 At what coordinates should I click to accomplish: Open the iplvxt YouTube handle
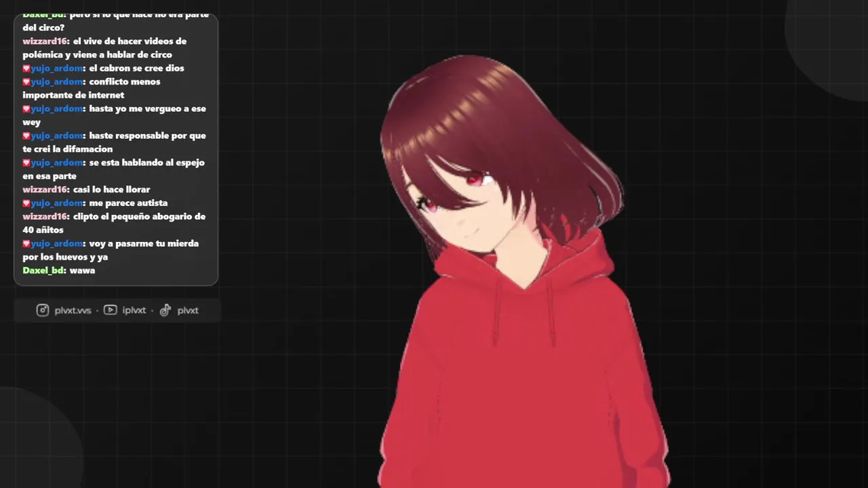click(x=134, y=310)
